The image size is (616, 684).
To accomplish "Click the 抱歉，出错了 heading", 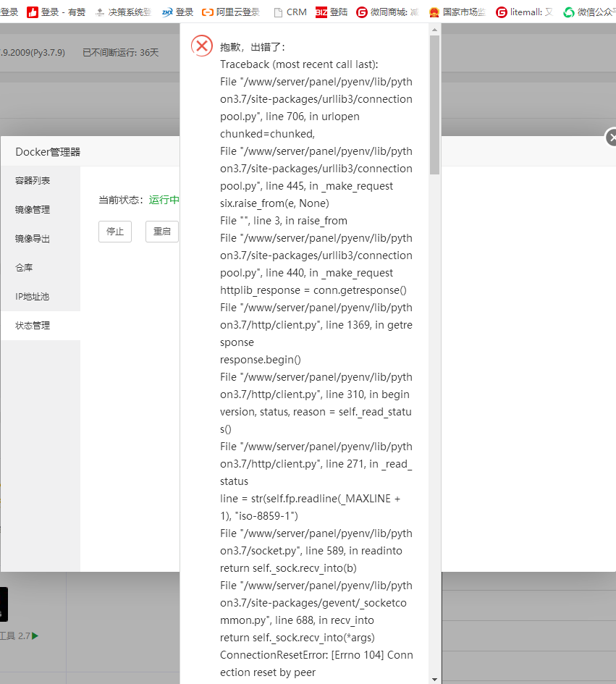I will (x=252, y=47).
